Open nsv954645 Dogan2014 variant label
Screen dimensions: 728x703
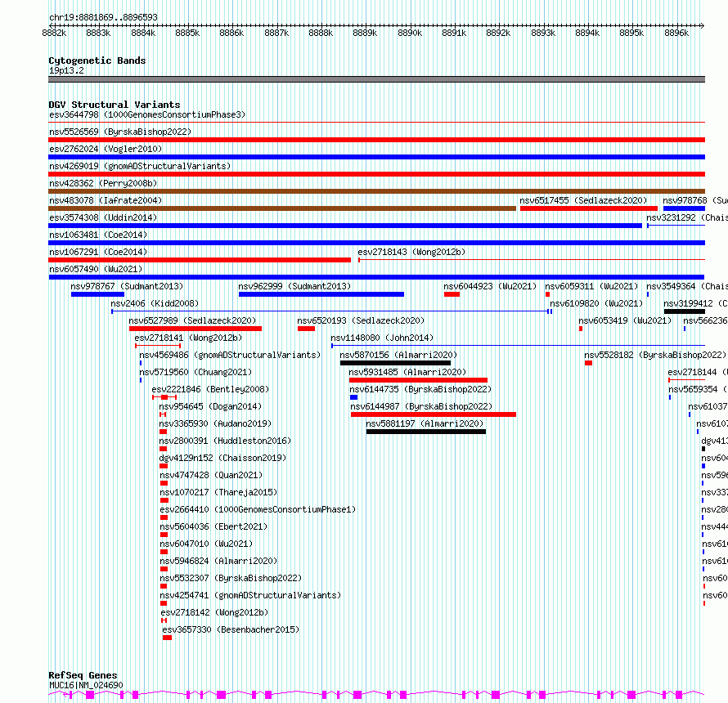click(210, 406)
